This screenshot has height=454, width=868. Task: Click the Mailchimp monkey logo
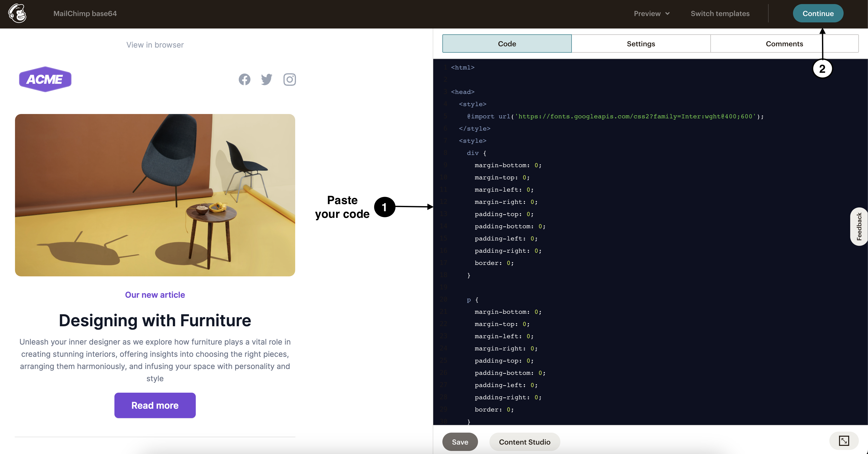[x=17, y=13]
